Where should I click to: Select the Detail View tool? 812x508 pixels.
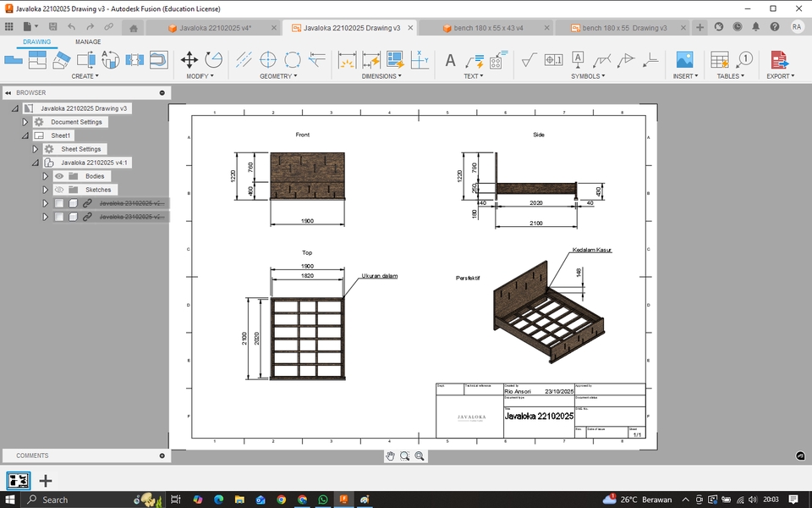110,60
